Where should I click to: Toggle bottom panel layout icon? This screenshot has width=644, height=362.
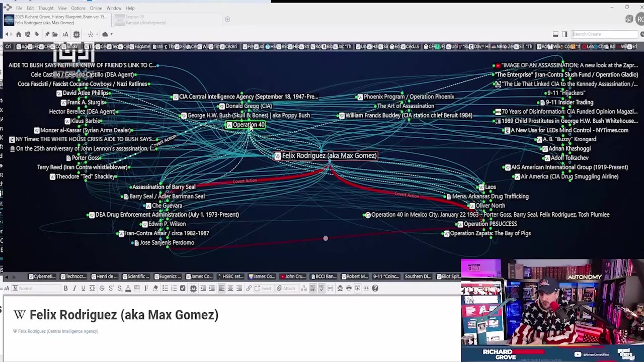coord(555,34)
